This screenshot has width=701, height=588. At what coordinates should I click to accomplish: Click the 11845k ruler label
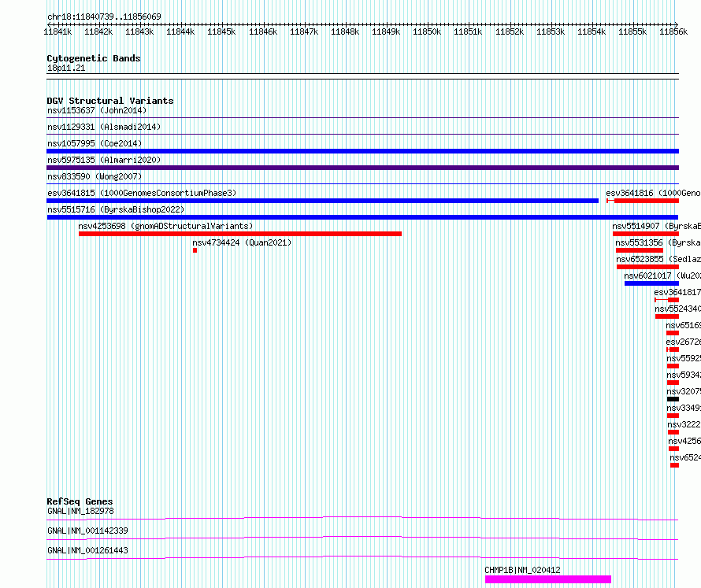[x=221, y=31]
